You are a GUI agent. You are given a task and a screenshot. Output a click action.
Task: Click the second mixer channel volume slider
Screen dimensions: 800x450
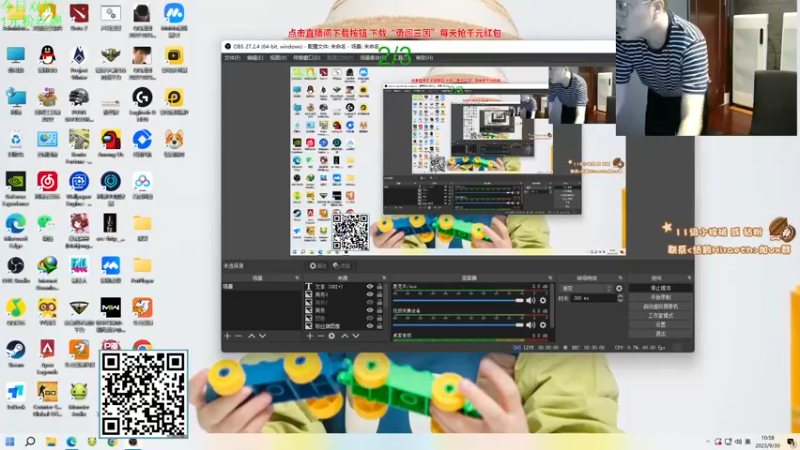pyautogui.click(x=458, y=325)
